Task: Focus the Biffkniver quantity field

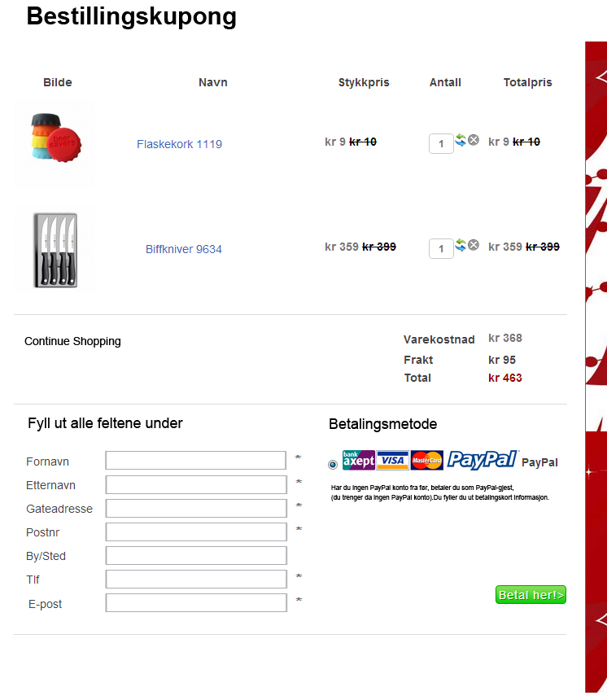Action: [441, 248]
